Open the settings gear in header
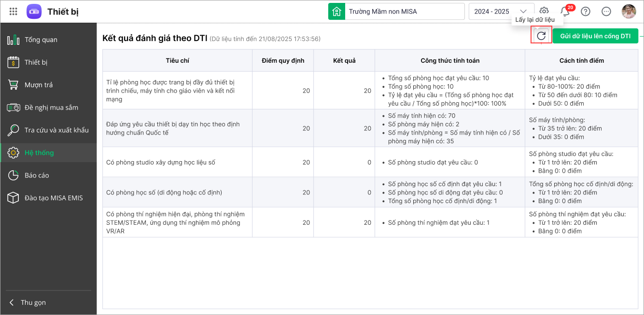Screen dimensions: 644x315 544,11
